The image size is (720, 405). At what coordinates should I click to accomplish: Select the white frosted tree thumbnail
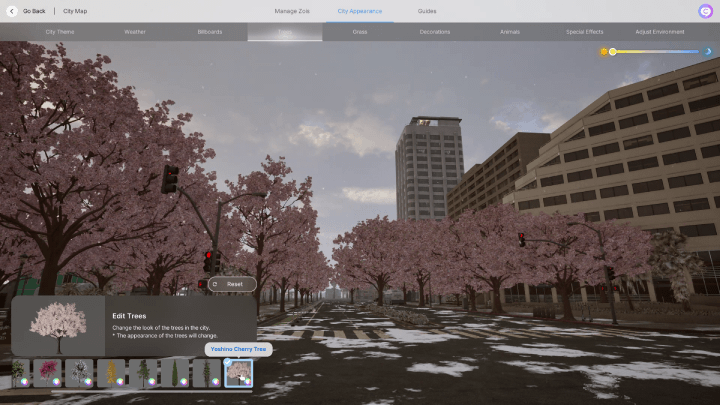(79, 373)
